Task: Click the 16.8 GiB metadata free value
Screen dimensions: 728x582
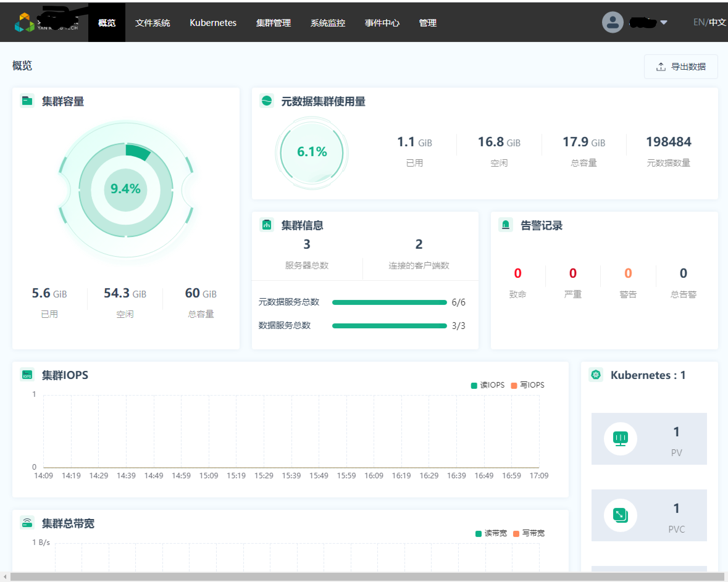Action: pos(499,142)
